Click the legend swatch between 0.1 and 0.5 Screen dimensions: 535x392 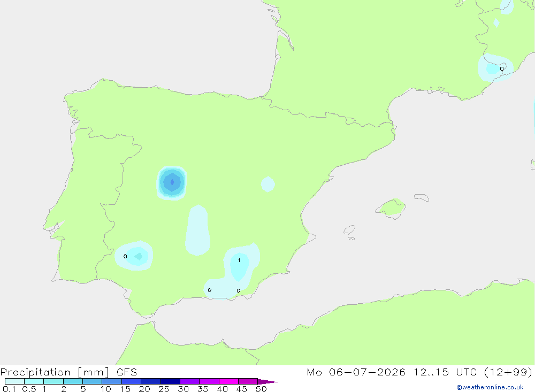[x=14, y=381]
